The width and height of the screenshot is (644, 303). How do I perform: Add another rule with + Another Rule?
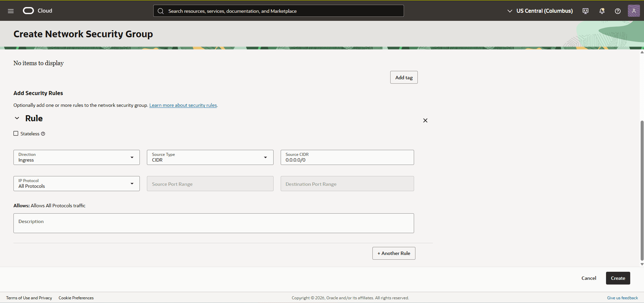[394, 253]
